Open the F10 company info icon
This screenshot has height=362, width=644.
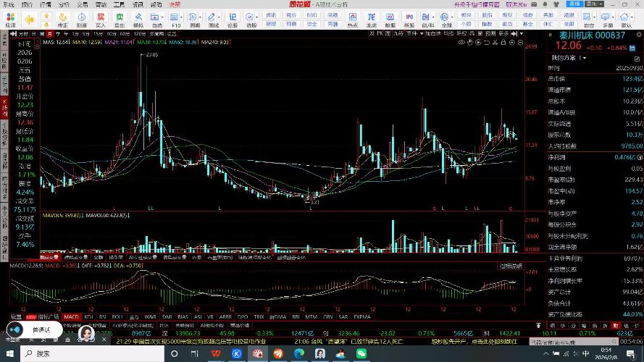tap(174, 17)
